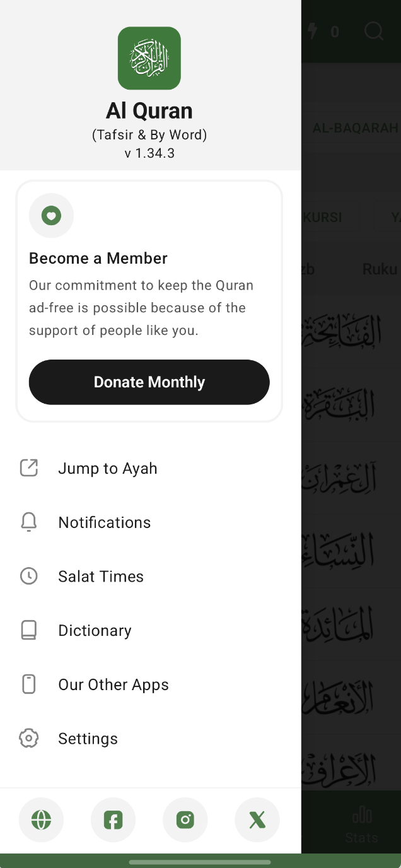Viewport: 401px width, 868px height.
Task: Tap the Settings gear icon
Action: [29, 738]
